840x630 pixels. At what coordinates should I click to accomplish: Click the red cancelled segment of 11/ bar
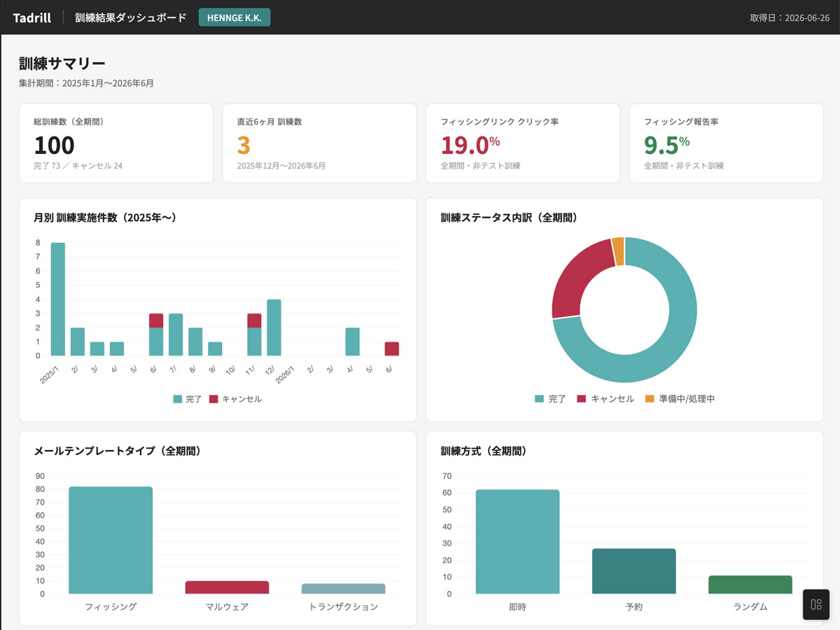254,321
